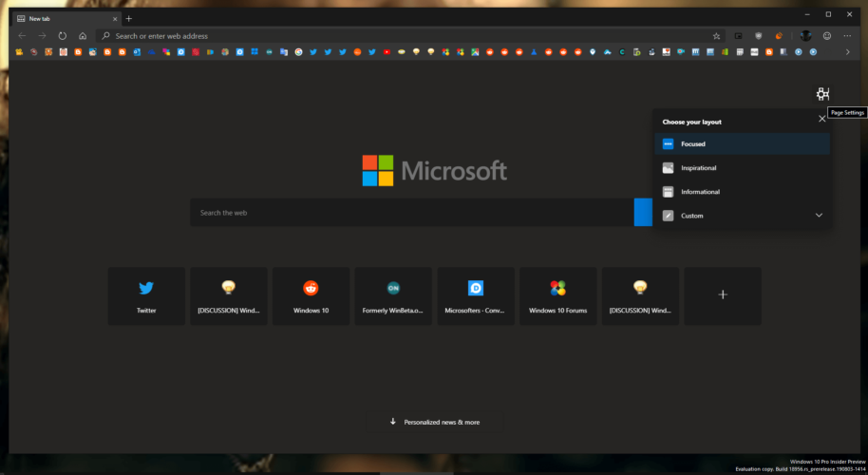
Task: Click the Search the web field
Action: pyautogui.click(x=412, y=213)
